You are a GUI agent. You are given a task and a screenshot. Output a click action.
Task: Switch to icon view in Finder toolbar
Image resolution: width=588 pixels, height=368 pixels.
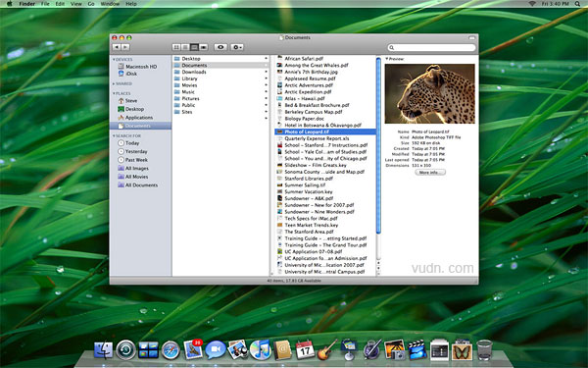[176, 47]
